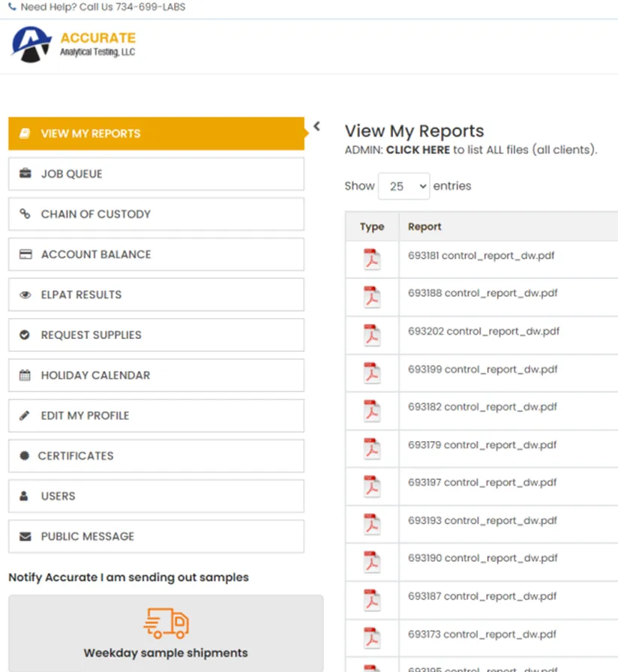Screen dimensions: 618x672
Task: Sort the table by Report column header
Action: [x=424, y=226]
